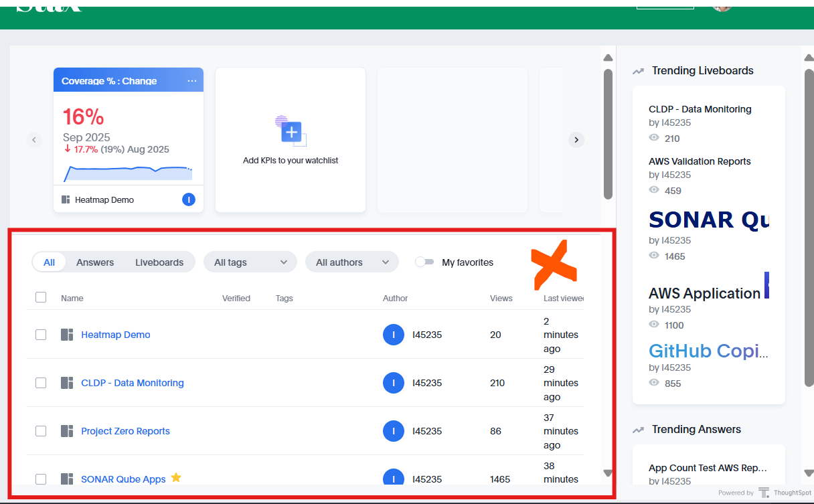Open the All authors dropdown
Screen dimensions: 814x504
pos(352,262)
